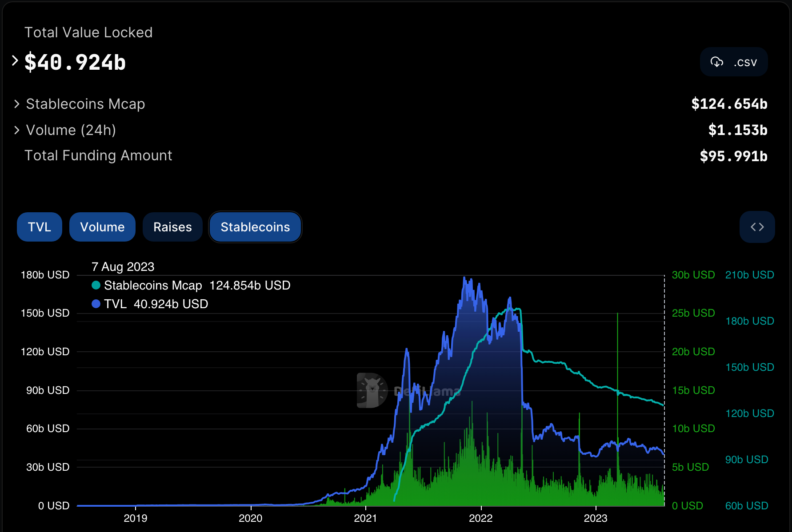Click the $1.153b volume value

click(738, 130)
